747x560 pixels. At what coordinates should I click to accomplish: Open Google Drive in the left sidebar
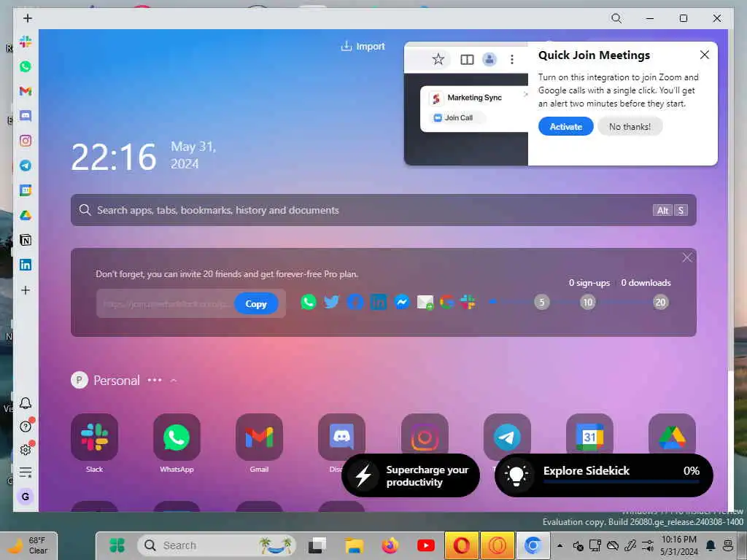coord(26,215)
